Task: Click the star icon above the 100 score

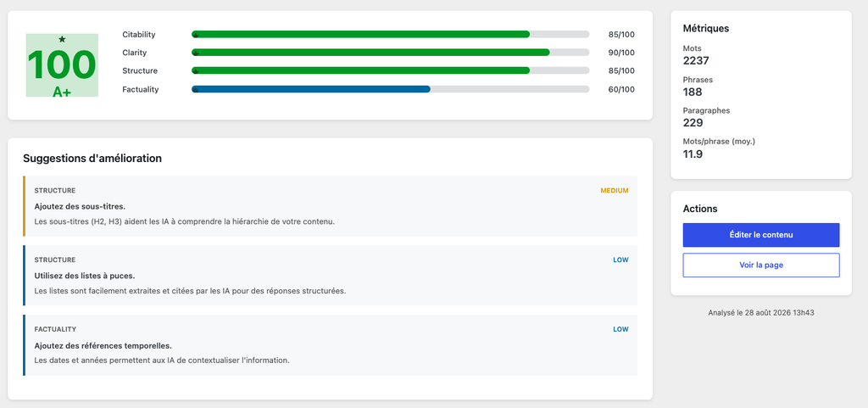Action: click(x=62, y=39)
